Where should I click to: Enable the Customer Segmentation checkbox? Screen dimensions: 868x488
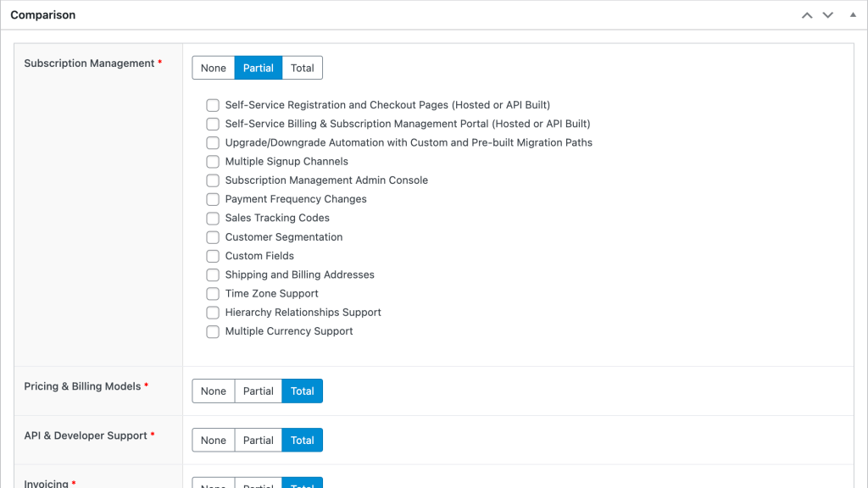coord(213,237)
